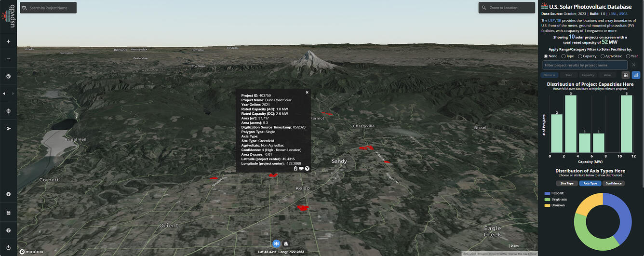Click the lock icon at bottom of map
Viewport: 644px width, 256px height.
tap(286, 244)
